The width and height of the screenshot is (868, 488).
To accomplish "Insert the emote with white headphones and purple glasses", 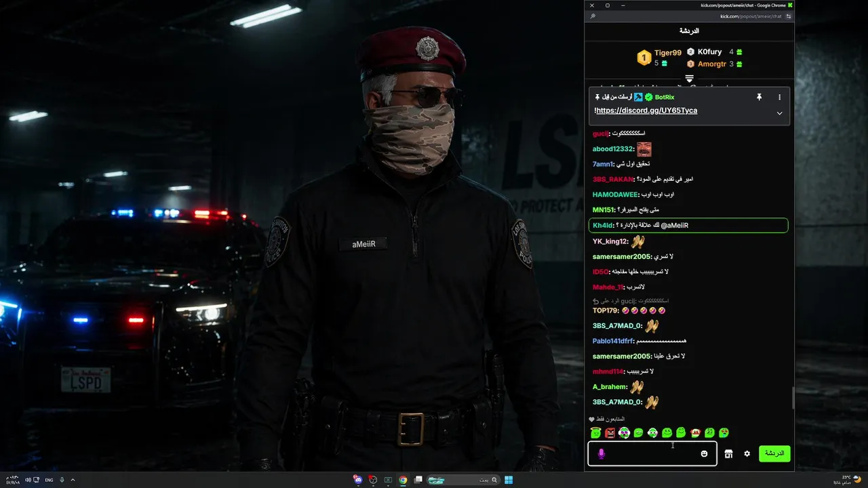I will pos(624,432).
